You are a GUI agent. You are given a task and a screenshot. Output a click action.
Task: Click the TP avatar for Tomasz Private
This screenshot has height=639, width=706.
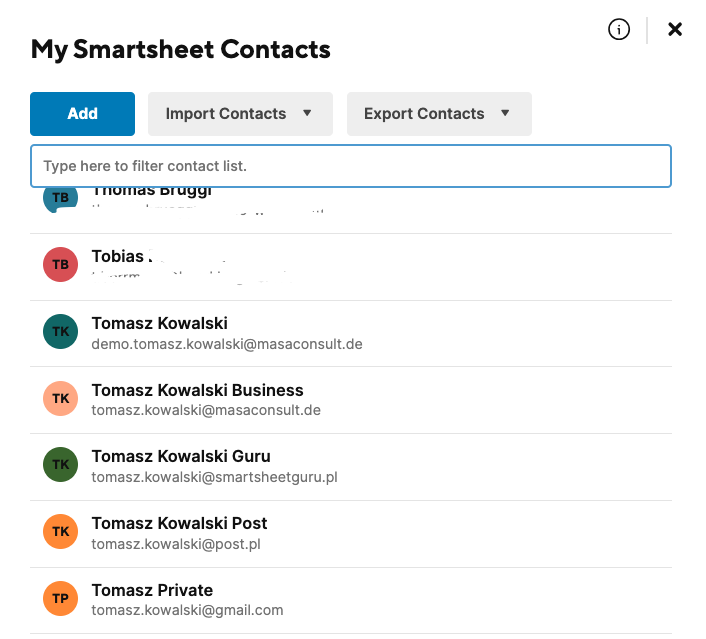coord(60,598)
